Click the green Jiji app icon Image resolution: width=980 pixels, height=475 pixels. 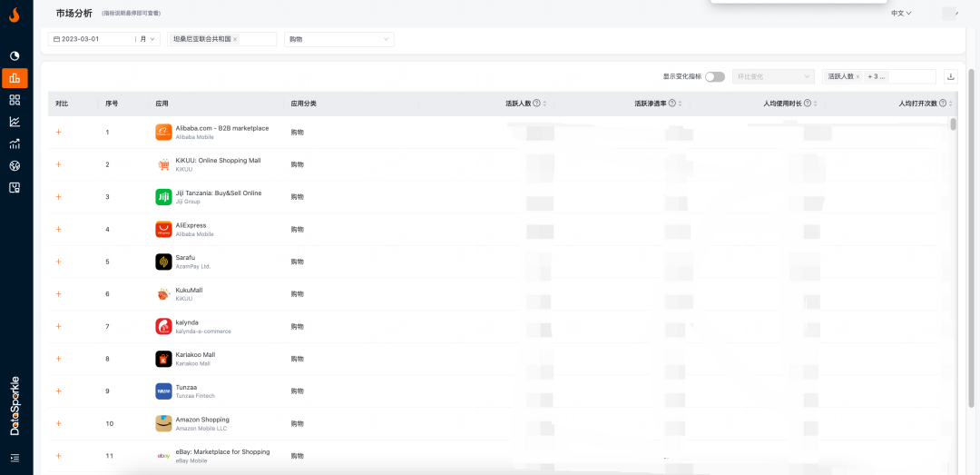(x=163, y=196)
